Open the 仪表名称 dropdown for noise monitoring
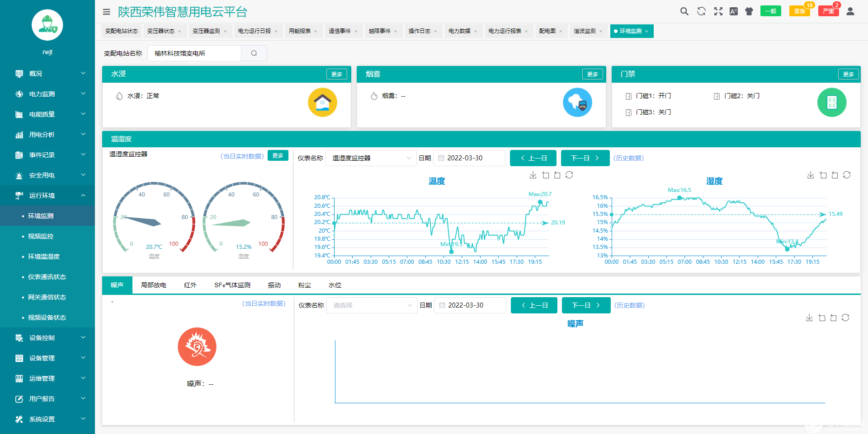868x434 pixels. (x=372, y=305)
